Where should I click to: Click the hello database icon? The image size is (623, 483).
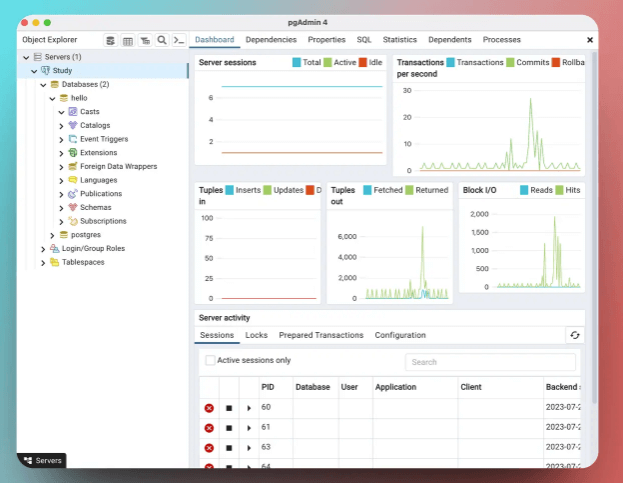coord(64,98)
